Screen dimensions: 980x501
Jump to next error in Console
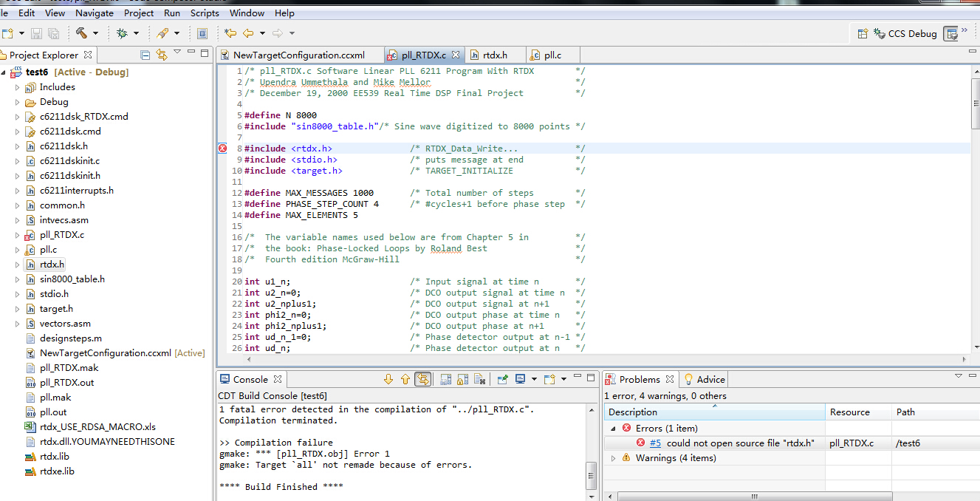[x=388, y=379]
